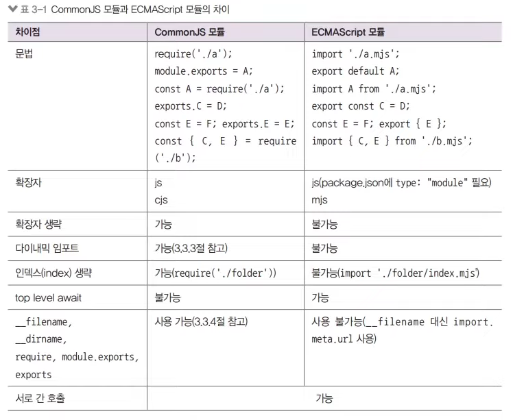Click the 가능(3.3.3절 참고) cell
Image resolution: width=513 pixels, height=420 pixels.
[x=191, y=249]
